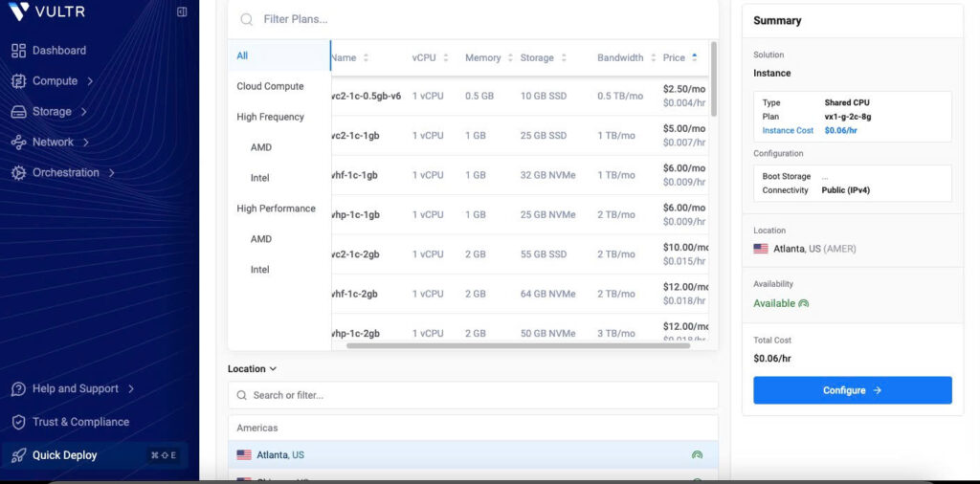Open Quick Deploy in sidebar
Image resolution: width=980 pixels, height=484 pixels.
(95, 455)
